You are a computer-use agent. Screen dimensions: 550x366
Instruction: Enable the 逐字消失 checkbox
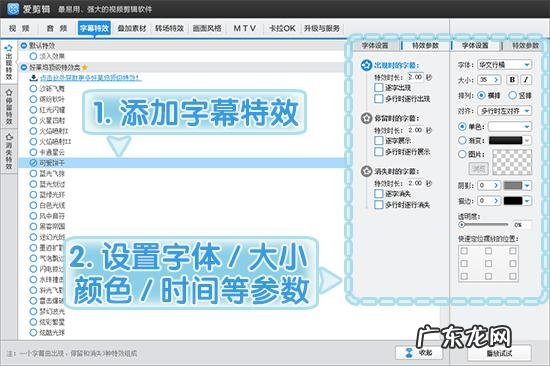coord(379,194)
